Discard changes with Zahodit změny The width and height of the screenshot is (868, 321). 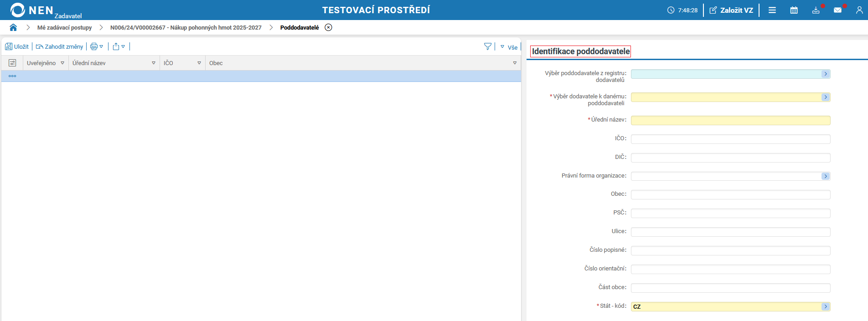click(x=60, y=46)
